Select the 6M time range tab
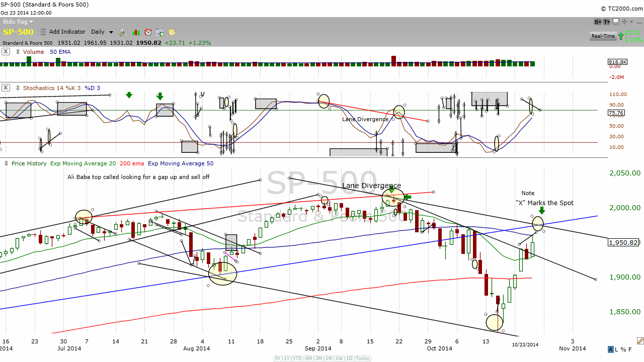 (309, 358)
